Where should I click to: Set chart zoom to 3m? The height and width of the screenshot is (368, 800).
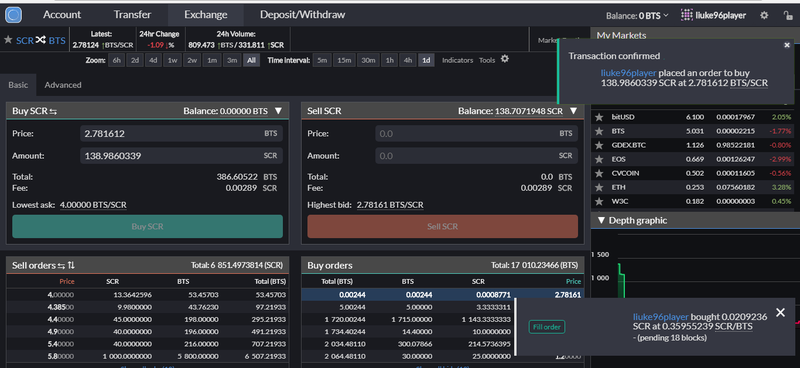tap(232, 60)
